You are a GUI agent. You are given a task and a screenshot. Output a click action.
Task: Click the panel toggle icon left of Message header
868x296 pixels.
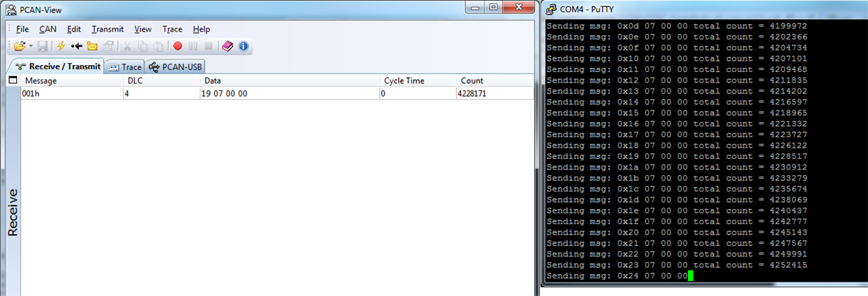13,81
